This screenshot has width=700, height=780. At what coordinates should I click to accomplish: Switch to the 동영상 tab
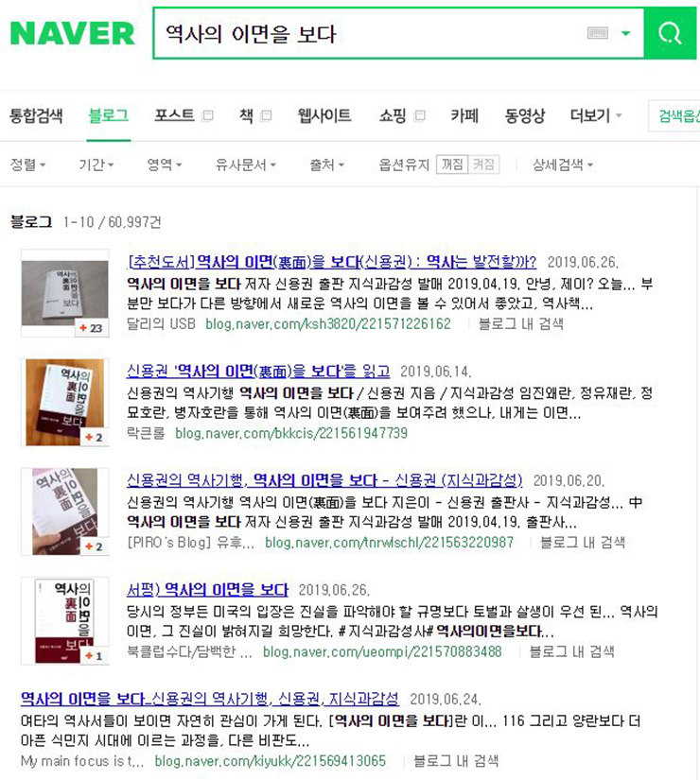(525, 116)
